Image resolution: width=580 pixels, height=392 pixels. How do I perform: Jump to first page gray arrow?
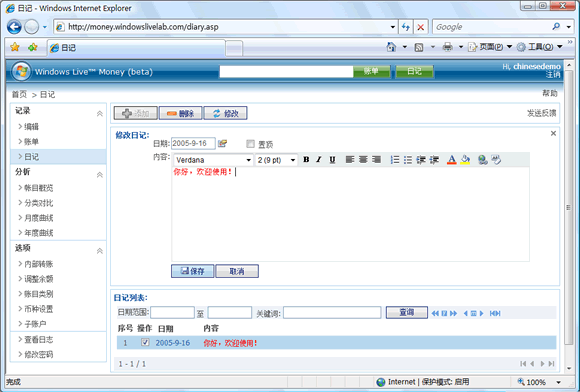click(523, 364)
